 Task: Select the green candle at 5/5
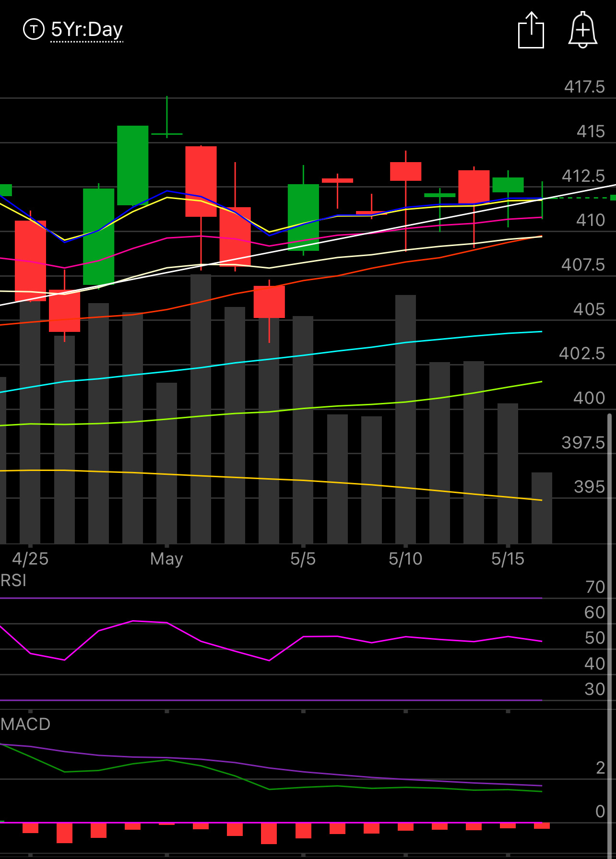(x=303, y=217)
